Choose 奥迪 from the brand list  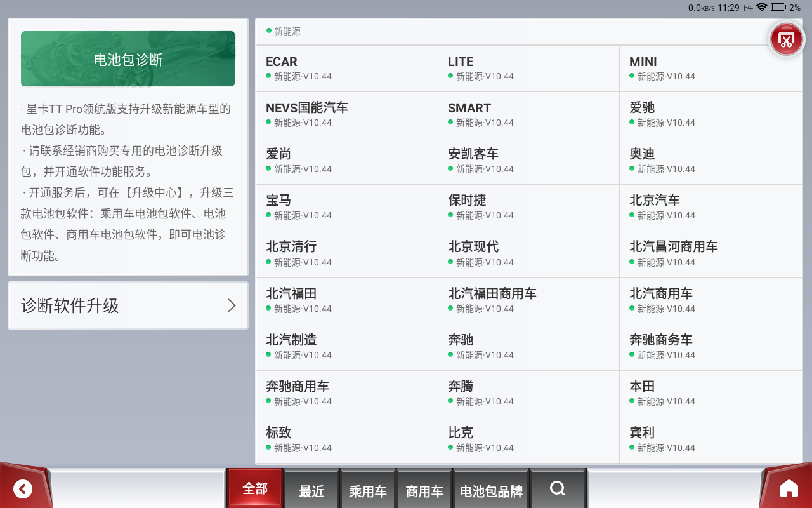click(710, 161)
